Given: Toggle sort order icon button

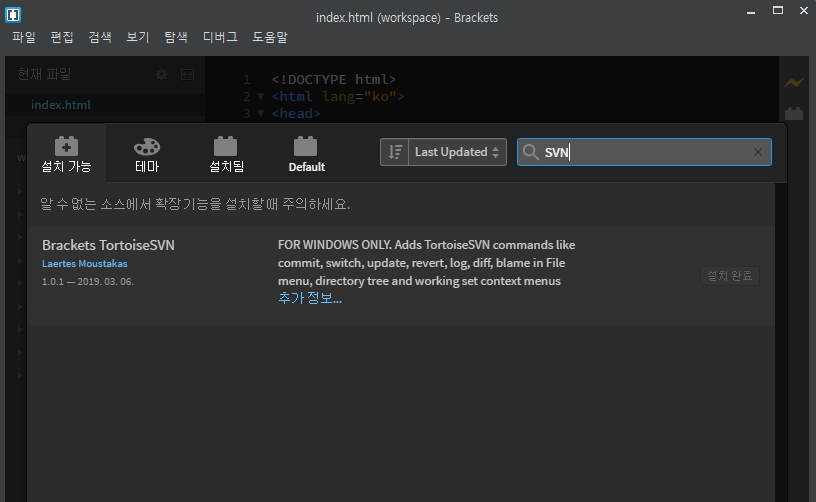Looking at the screenshot, I should pos(394,152).
